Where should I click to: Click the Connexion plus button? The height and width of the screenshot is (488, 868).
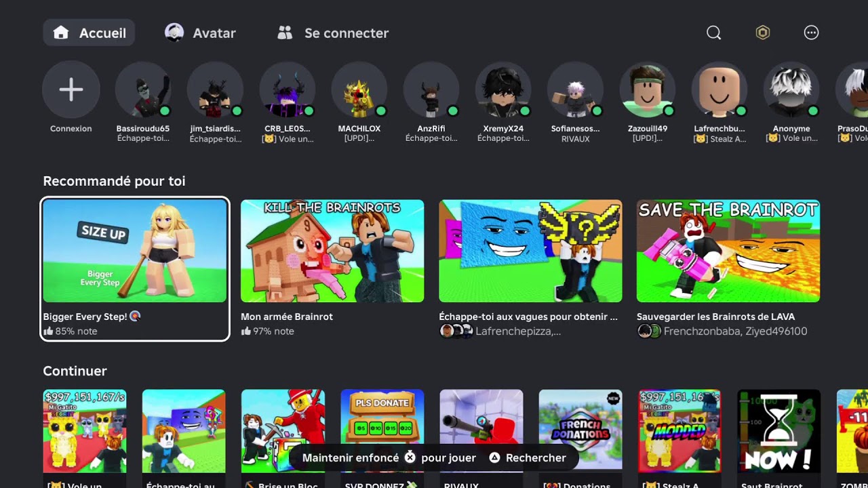click(x=71, y=89)
